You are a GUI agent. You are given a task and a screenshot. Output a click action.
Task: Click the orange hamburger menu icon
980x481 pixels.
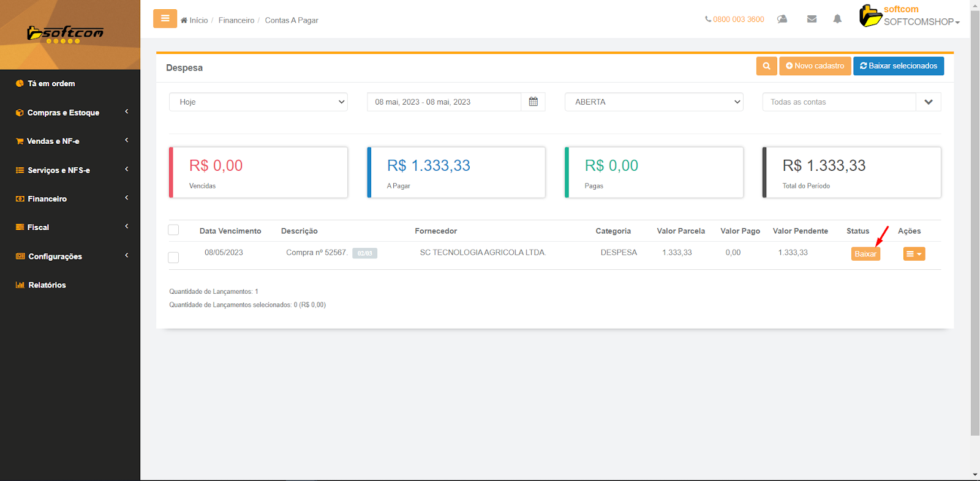point(165,18)
